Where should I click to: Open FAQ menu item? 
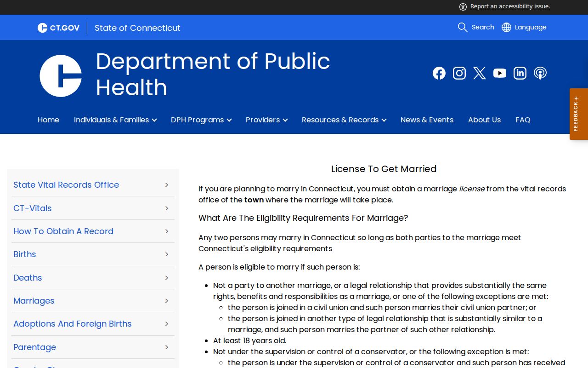pos(523,120)
